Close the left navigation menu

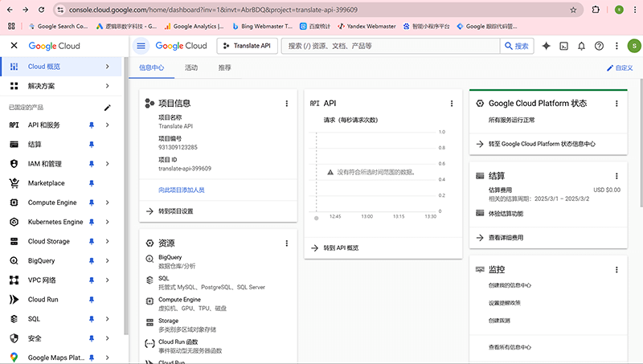(x=14, y=46)
